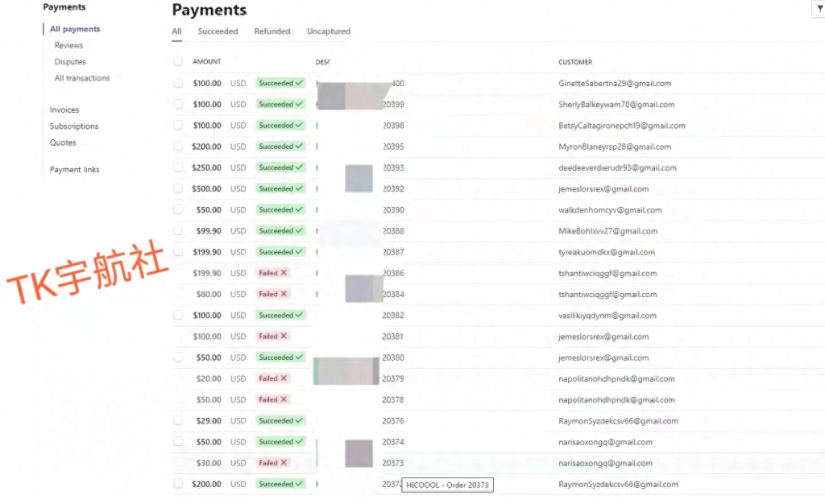Click the $199.90 amount on tyreakuomdkx row
The image size is (825, 504).
coord(207,252)
